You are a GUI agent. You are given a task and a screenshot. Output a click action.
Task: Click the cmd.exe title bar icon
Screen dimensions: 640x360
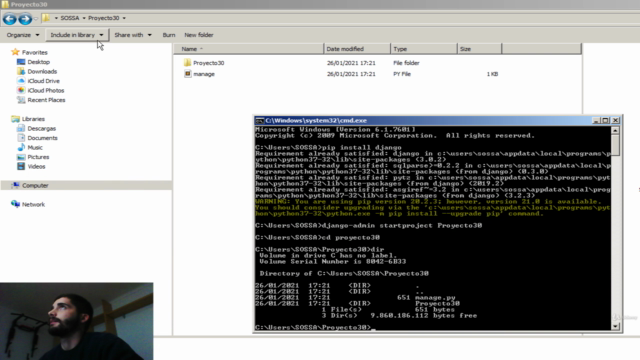pyautogui.click(x=260, y=120)
